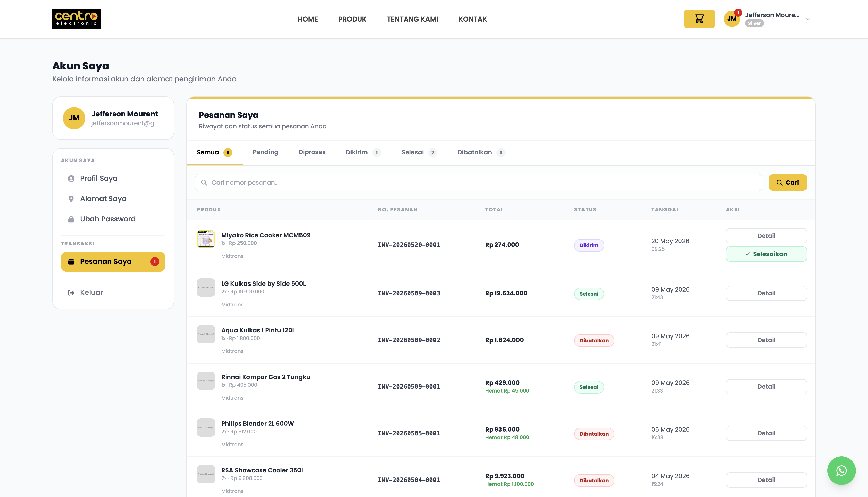
Task: Click Aqua Kulkas 1 Pintu 120L name
Action: point(258,330)
